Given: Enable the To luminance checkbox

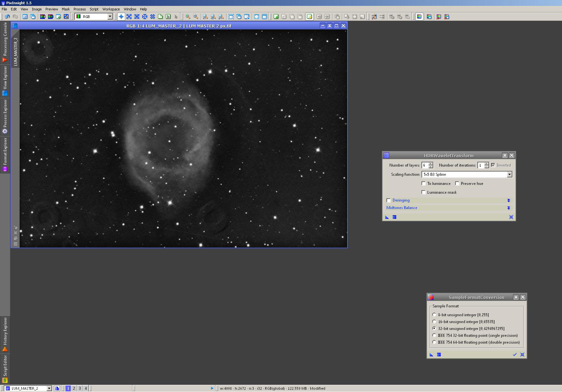Looking at the screenshot, I should coord(423,184).
